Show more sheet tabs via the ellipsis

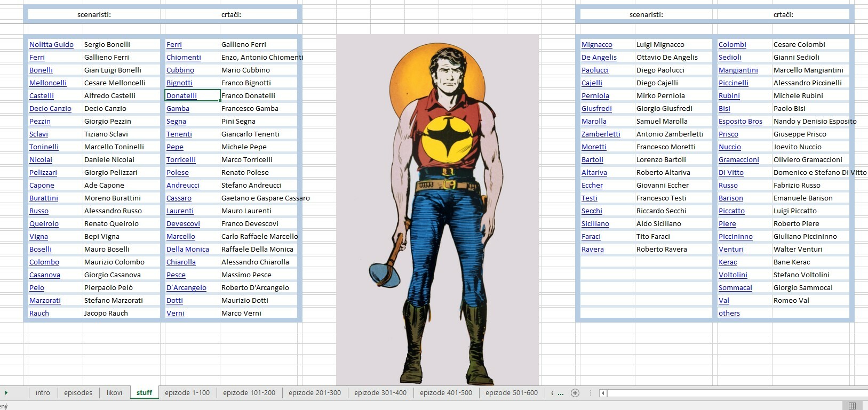(561, 393)
